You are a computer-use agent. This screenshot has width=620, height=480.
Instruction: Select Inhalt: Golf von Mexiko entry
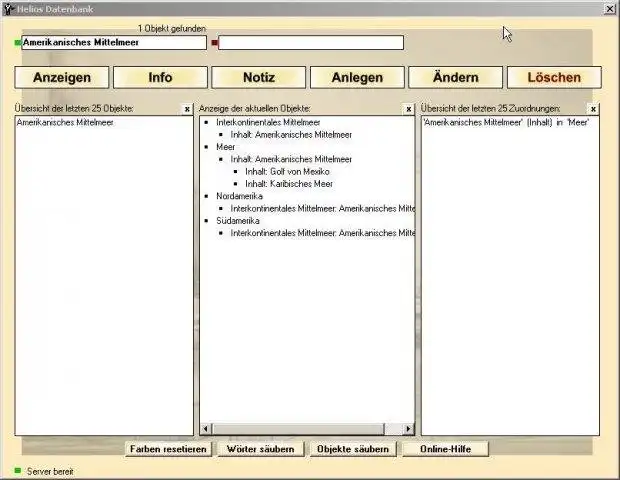(x=287, y=172)
